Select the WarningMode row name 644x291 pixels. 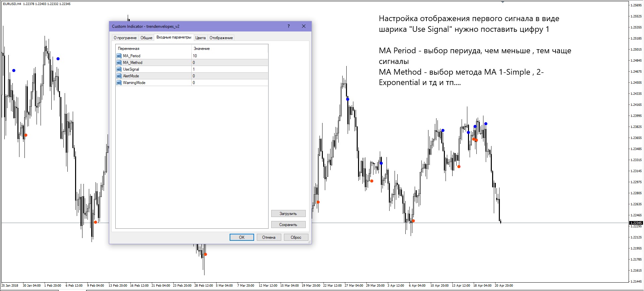point(134,83)
